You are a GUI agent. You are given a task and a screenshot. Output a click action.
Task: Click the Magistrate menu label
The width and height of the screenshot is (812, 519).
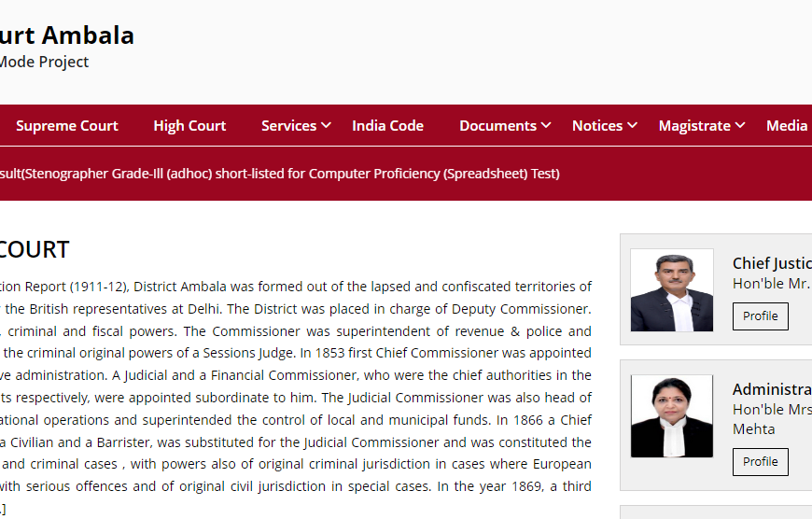tap(694, 126)
